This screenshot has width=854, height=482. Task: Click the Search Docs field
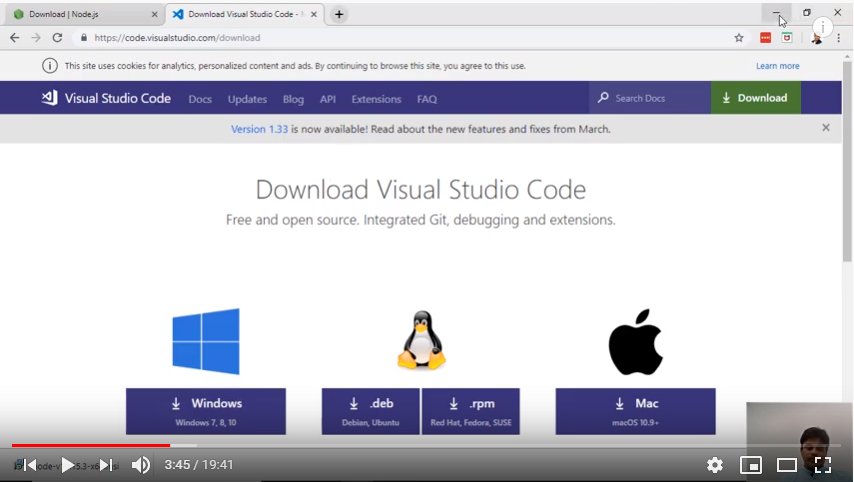655,98
